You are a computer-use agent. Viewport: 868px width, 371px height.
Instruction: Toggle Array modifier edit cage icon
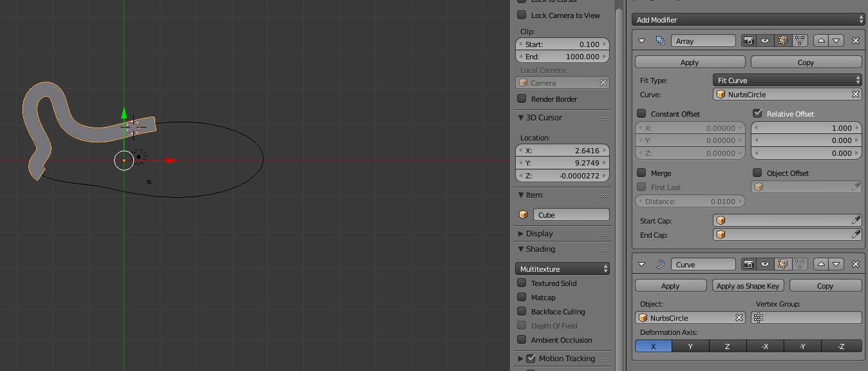pyautogui.click(x=800, y=41)
